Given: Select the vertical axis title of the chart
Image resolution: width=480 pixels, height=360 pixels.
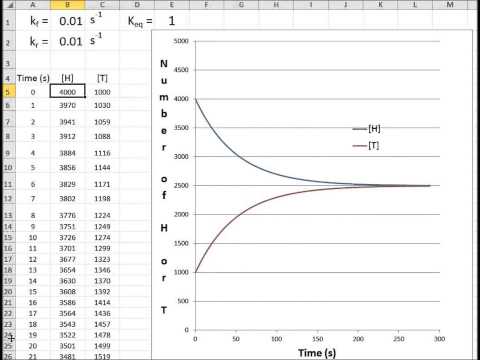Looking at the screenshot, I should click(164, 187).
